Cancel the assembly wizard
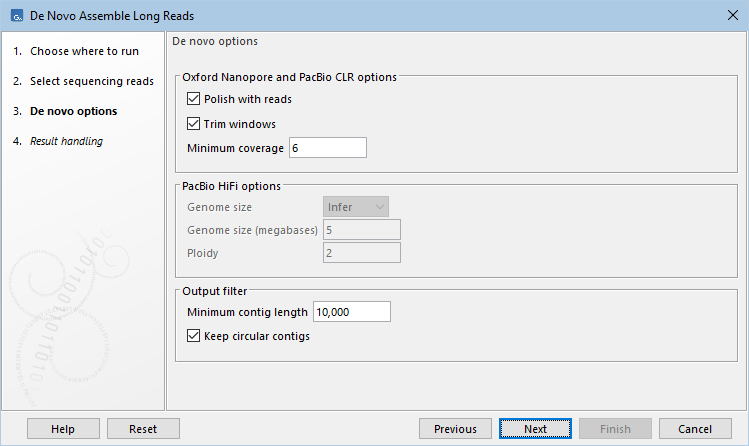Viewport: 749px width, 446px height. 695,429
